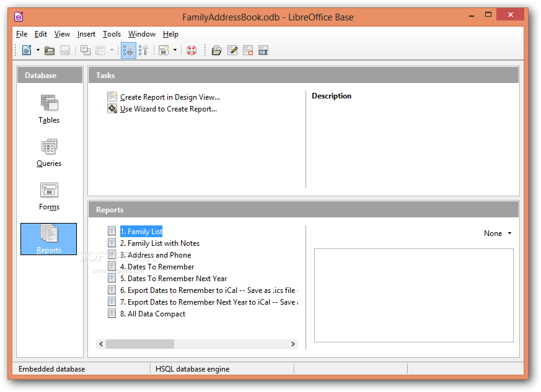Select Reports in Database pane
Viewport: 541px width, 392px height.
coord(49,239)
